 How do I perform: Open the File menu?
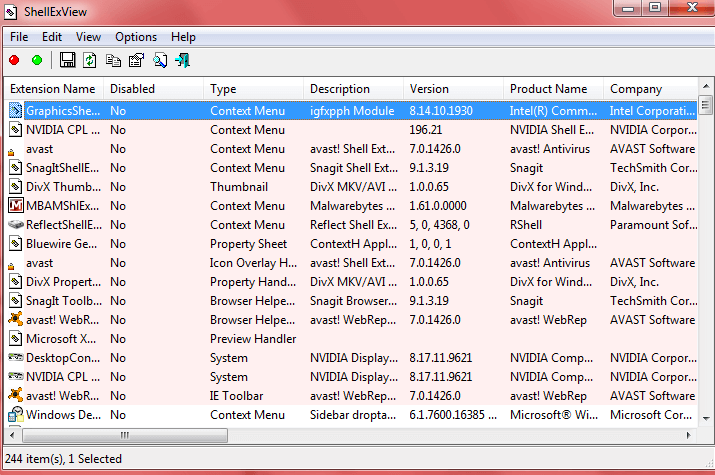[x=19, y=37]
